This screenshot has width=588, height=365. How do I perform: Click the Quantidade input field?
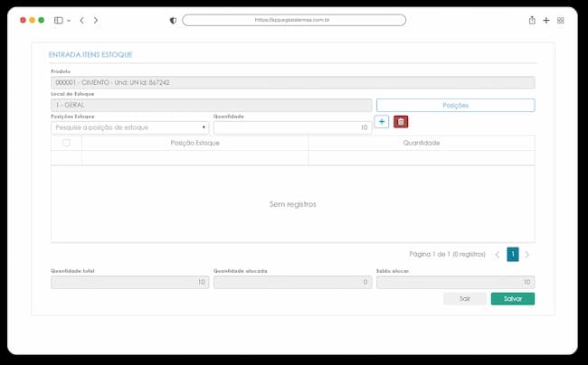[x=293, y=127]
